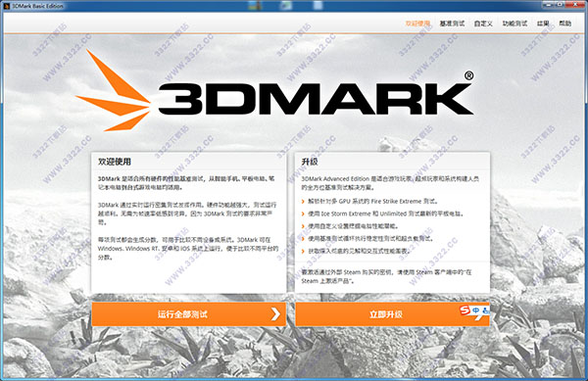The width and height of the screenshot is (588, 381).
Task: Open the 帮助 tab
Action: click(x=564, y=24)
